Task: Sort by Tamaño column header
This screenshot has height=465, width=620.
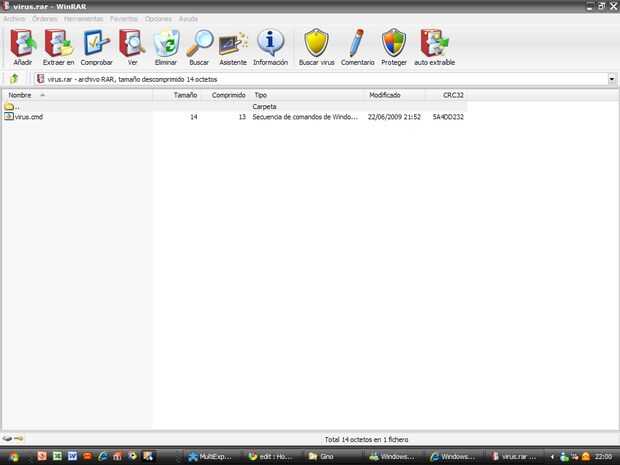Action: click(x=176, y=95)
